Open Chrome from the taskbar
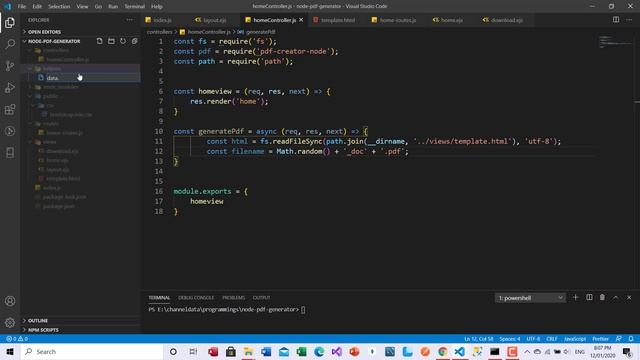640x360 pixels. tap(442, 351)
